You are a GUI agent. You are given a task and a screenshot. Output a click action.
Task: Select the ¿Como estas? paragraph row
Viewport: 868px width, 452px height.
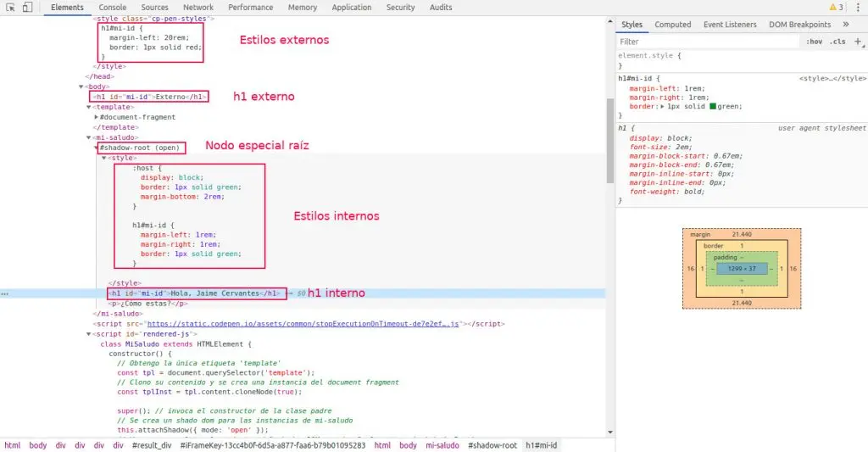point(147,304)
